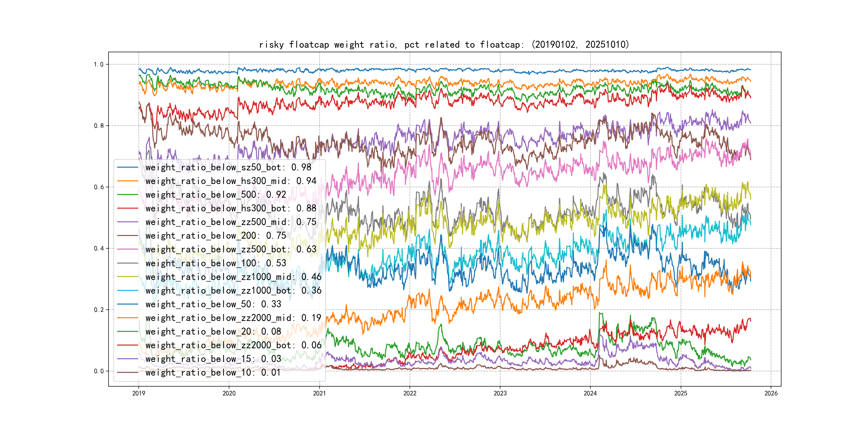Screen dimensions: 868x434
Task: Click the 2022 x-axis tick label
Action: click(410, 393)
